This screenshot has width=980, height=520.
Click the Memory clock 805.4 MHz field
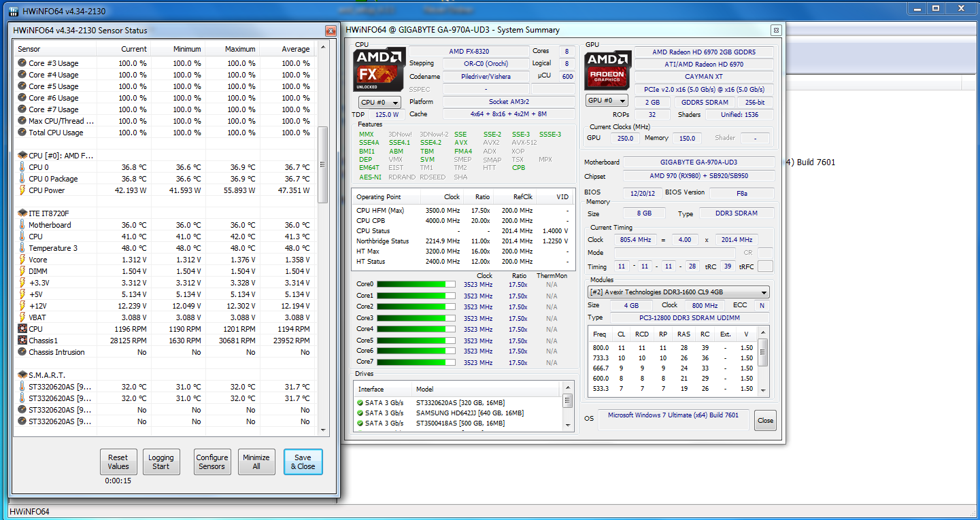[x=635, y=240]
